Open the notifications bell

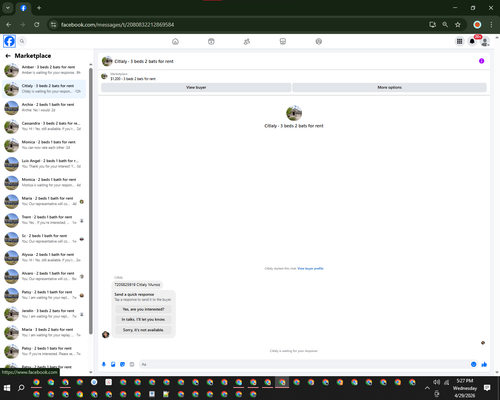[472, 41]
